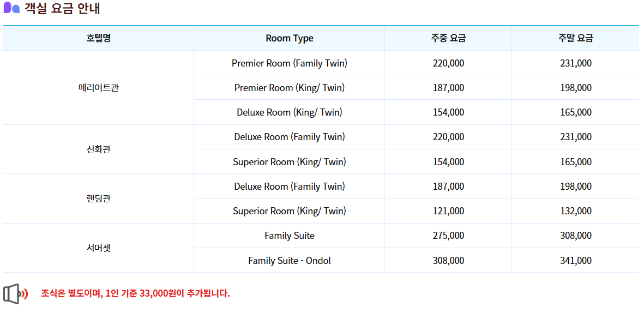This screenshot has width=644, height=313.
Task: Click the purple logo icon beside 객실 요금 안내
Action: pyautogui.click(x=11, y=8)
